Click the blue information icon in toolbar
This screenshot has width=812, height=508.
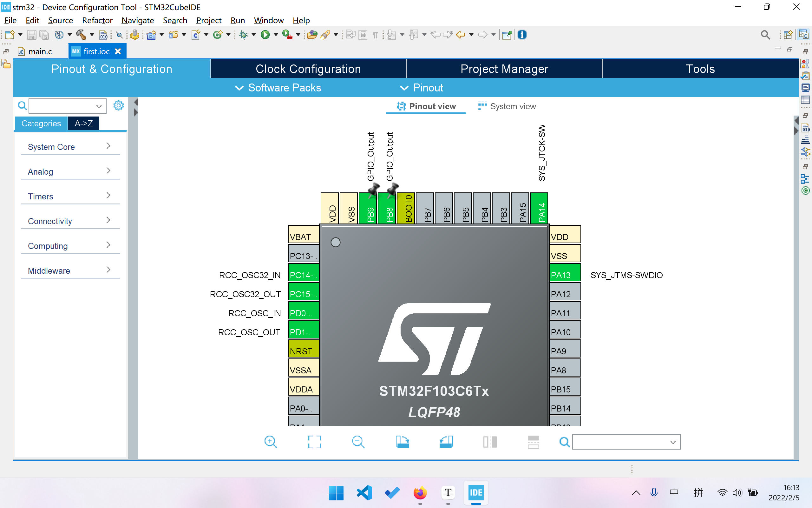(x=522, y=35)
